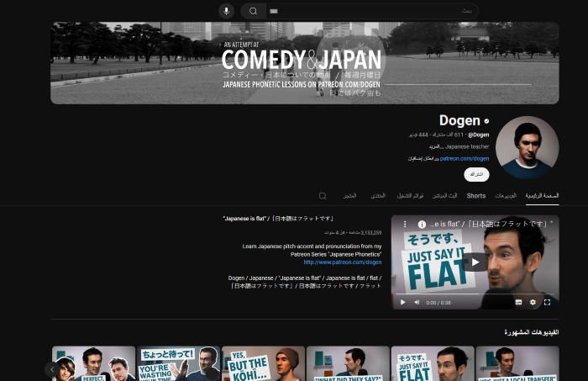Click the magnifier icon in search bar
The image size is (588, 381).
tap(253, 11)
